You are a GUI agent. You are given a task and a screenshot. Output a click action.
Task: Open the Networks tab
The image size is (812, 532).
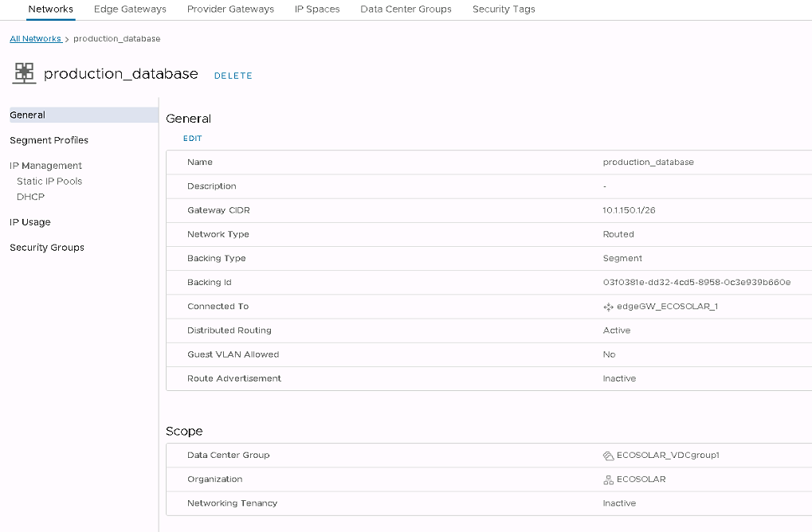pyautogui.click(x=50, y=10)
